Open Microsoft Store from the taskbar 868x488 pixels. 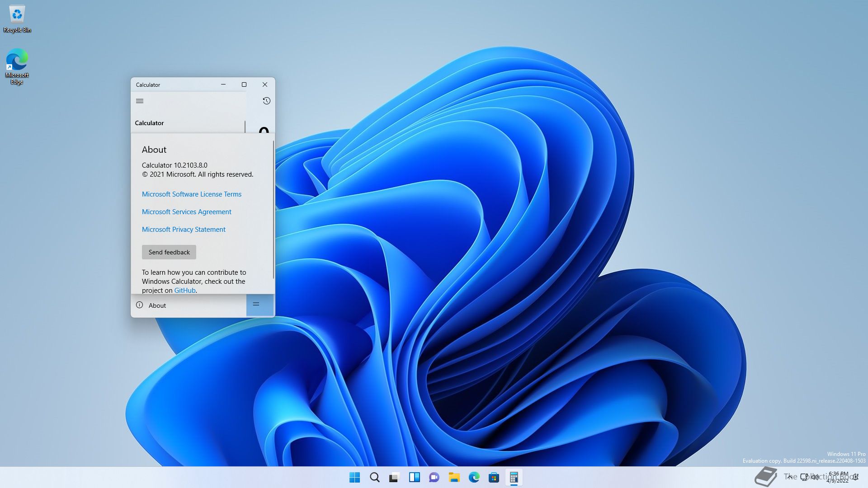pyautogui.click(x=494, y=477)
